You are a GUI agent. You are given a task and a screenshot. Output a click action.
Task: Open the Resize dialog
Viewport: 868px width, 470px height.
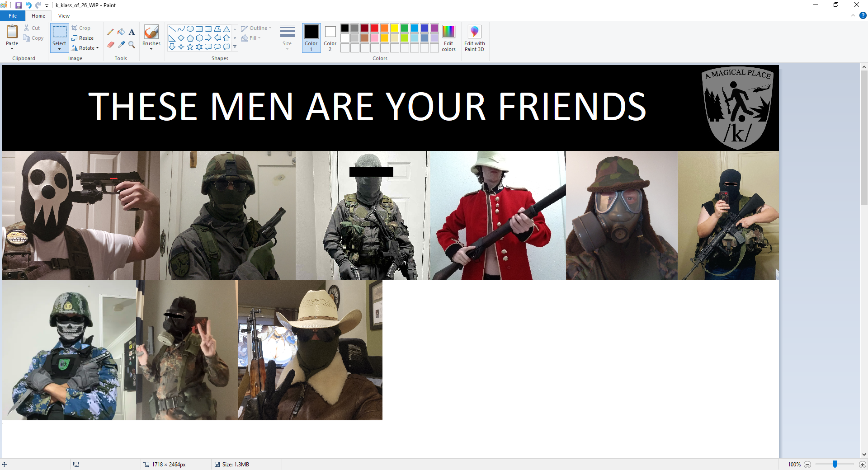tap(83, 38)
